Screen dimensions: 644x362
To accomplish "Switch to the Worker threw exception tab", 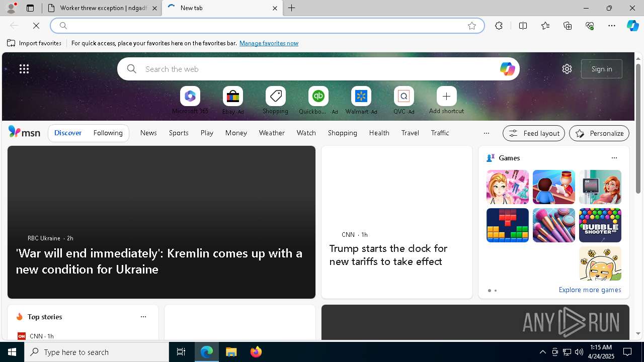I will (x=102, y=8).
